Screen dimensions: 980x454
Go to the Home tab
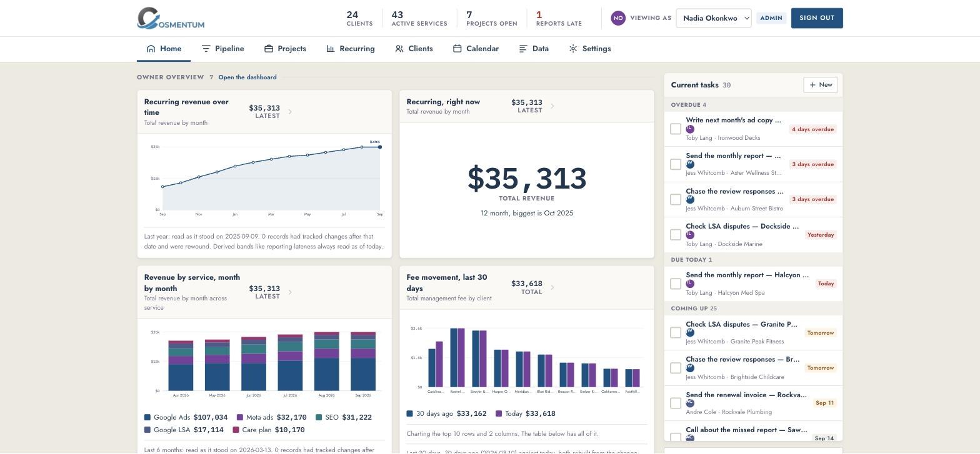click(x=164, y=49)
